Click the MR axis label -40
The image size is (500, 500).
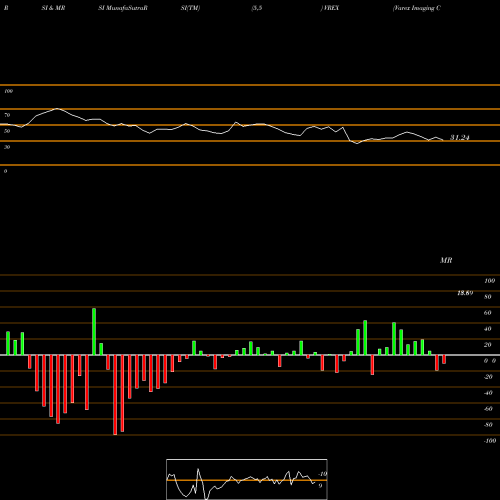pyautogui.click(x=488, y=393)
